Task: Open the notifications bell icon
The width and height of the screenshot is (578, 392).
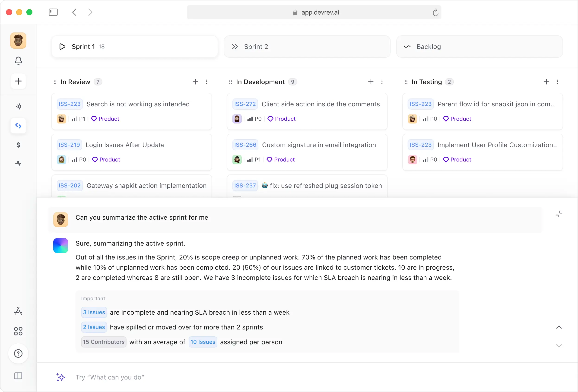Action: 18,61
